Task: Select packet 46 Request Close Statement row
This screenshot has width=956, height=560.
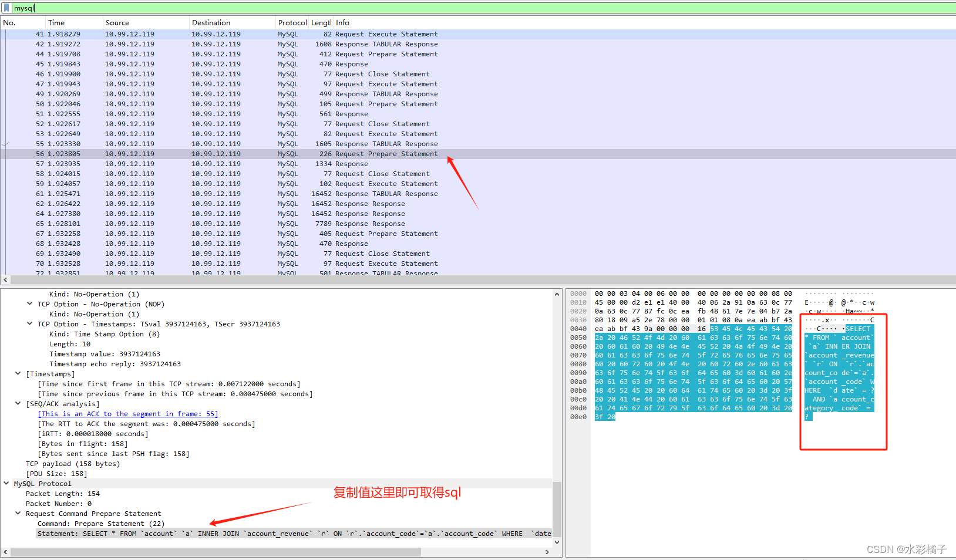Action: (478, 74)
